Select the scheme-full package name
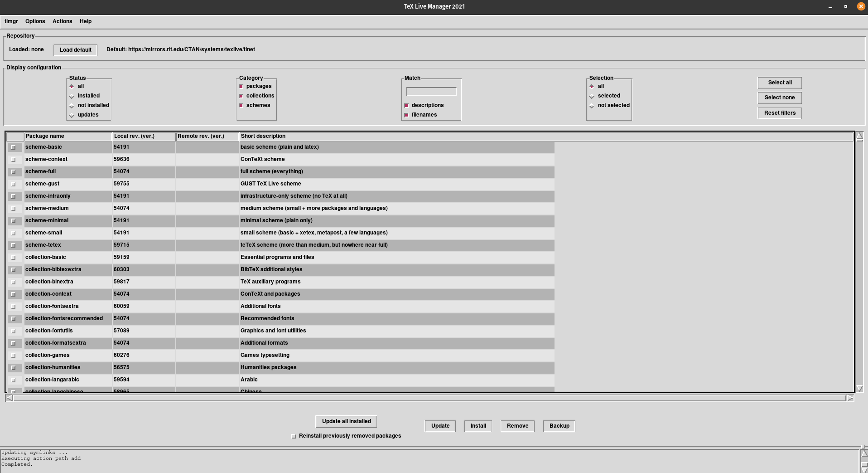Screen dimensions: 868x473 tap(41, 171)
